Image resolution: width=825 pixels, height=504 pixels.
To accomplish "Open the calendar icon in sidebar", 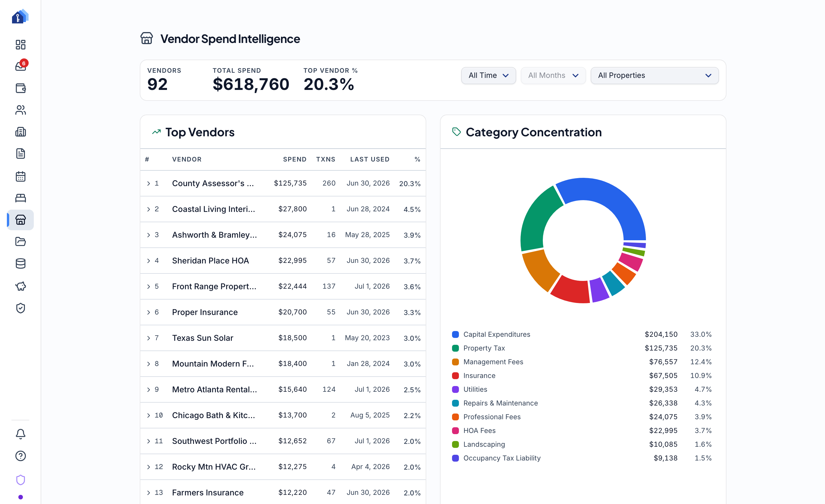I will (20, 176).
